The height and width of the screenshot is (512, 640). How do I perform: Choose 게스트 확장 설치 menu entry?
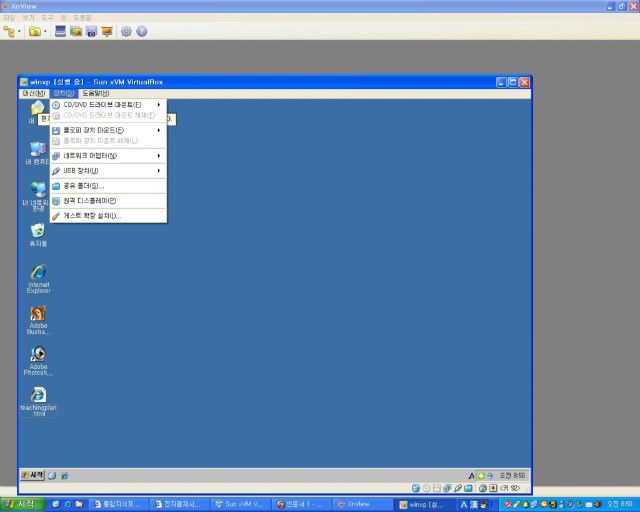[x=108, y=216]
